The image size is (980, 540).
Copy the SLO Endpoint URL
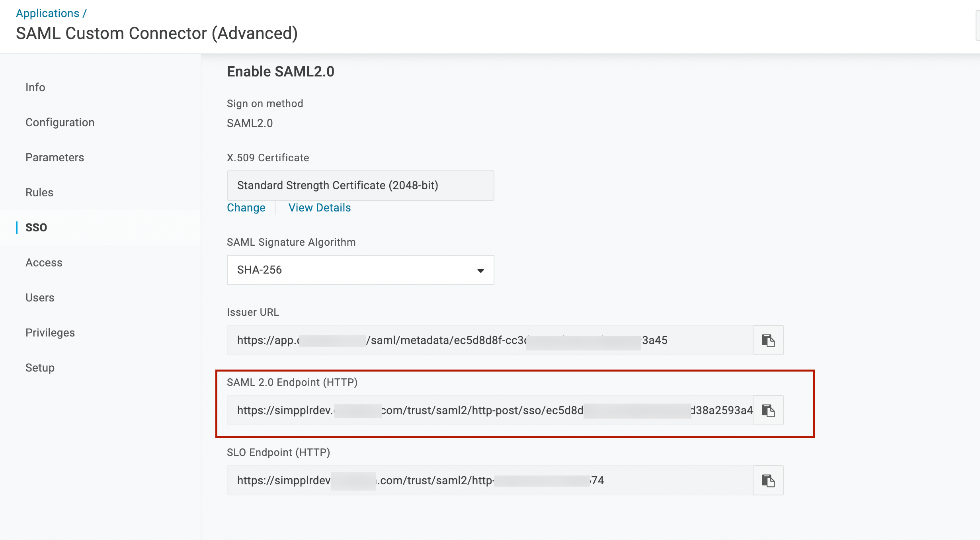[768, 480]
